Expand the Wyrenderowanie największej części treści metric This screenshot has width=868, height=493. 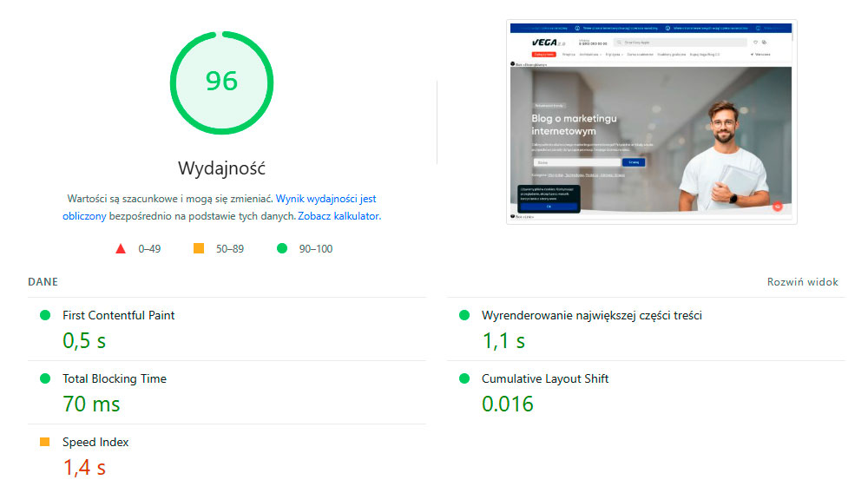(591, 315)
